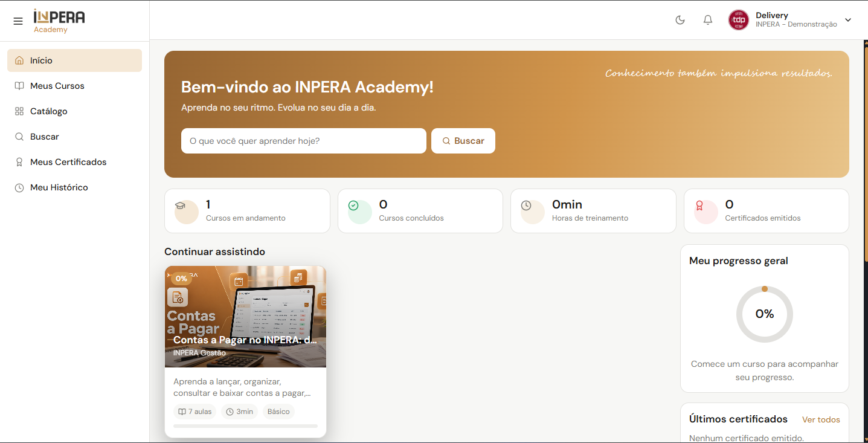
Task: Focus the 'O que você quer aprender hoje?' field
Action: [x=304, y=141]
